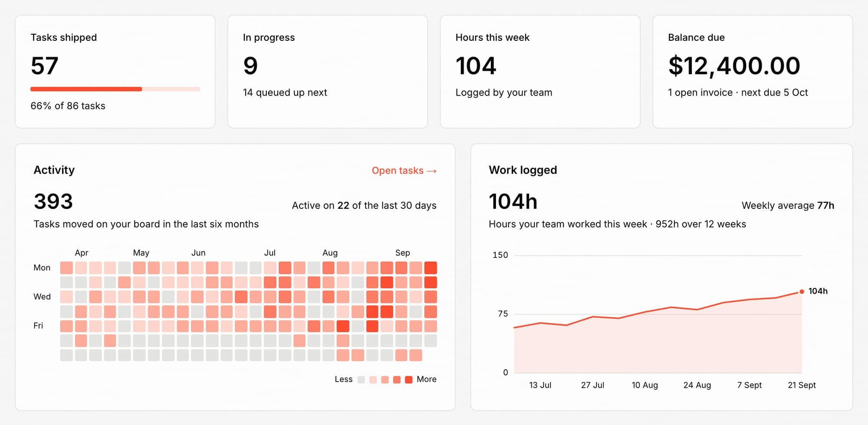
Task: Click the '27 Jul' x-axis label
Action: click(x=592, y=385)
